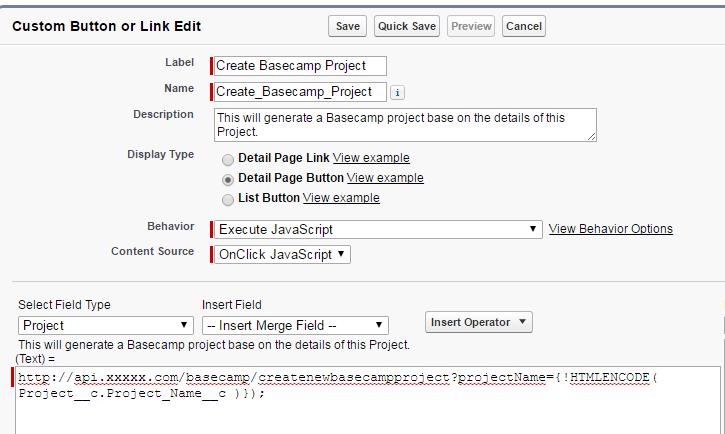Open the Insert Operator menu
Image resolution: width=725 pixels, height=434 pixels.
click(479, 322)
